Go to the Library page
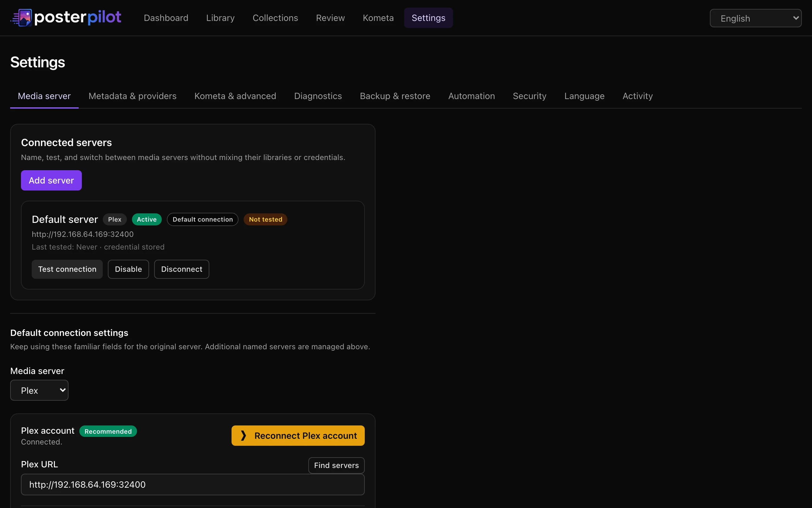The width and height of the screenshot is (812, 508). pos(220,18)
